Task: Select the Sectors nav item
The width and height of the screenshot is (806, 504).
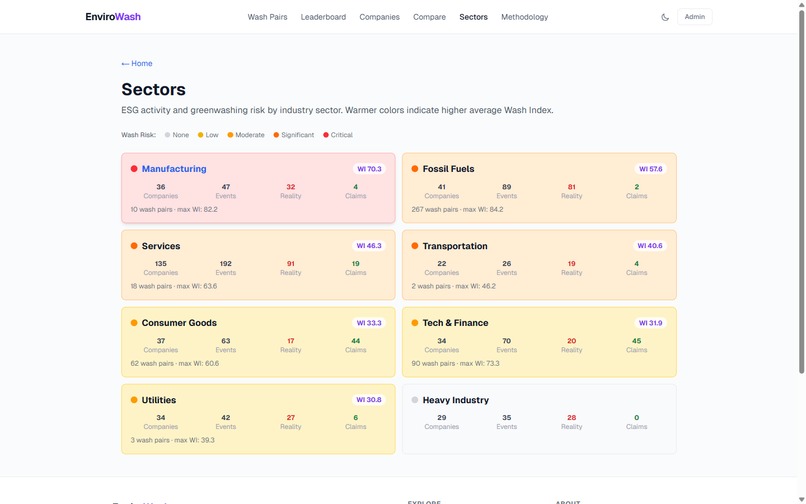Action: point(473,17)
